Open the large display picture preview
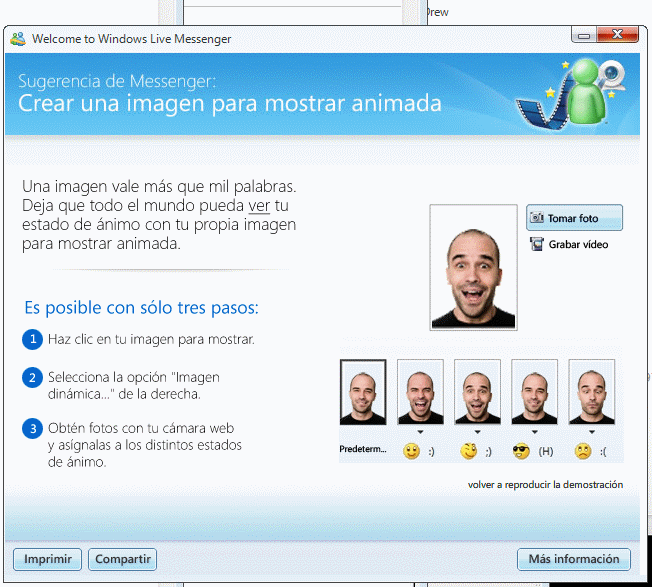The height and width of the screenshot is (587, 652). [x=473, y=267]
